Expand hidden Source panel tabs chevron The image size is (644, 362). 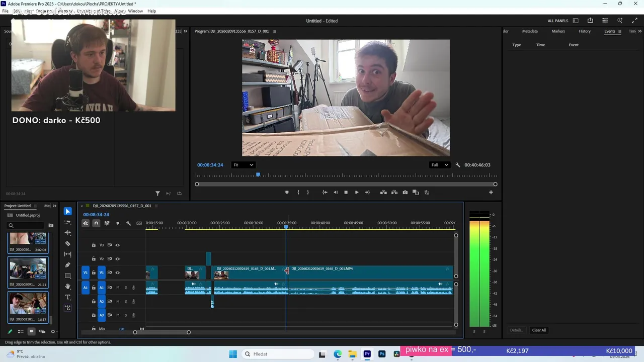185,31
